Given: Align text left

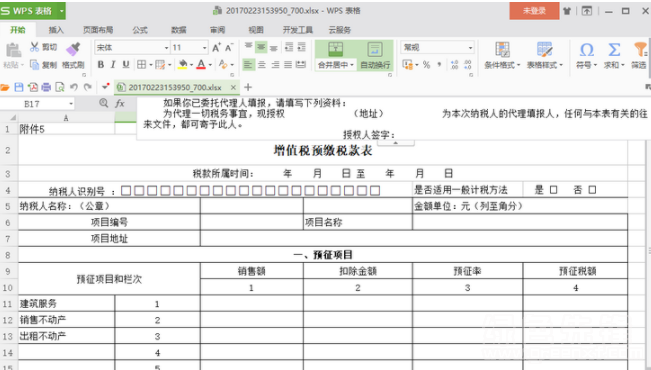Looking at the screenshot, I should [248, 65].
